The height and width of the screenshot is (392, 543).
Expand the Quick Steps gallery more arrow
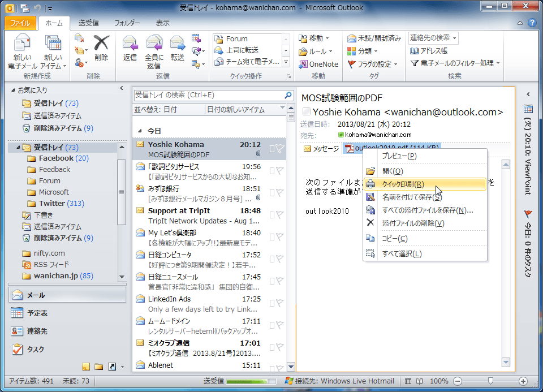click(x=286, y=62)
